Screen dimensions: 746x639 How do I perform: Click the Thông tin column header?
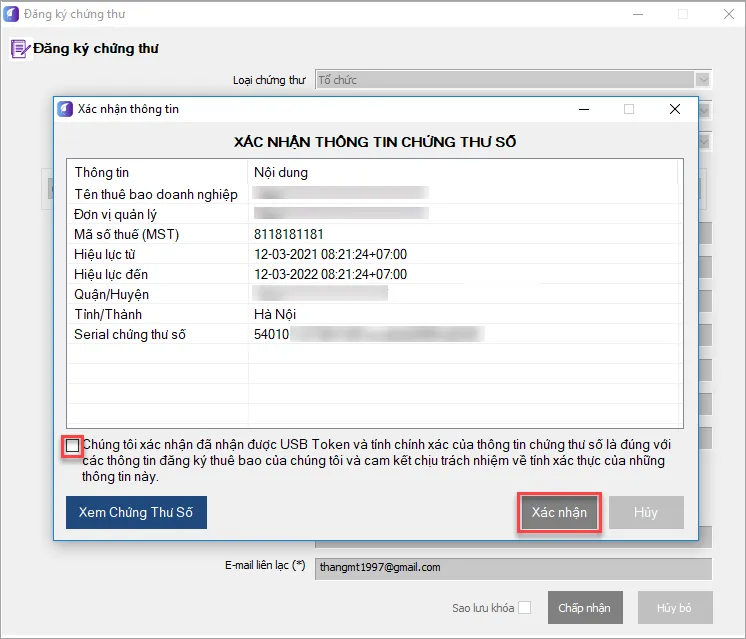pyautogui.click(x=101, y=172)
